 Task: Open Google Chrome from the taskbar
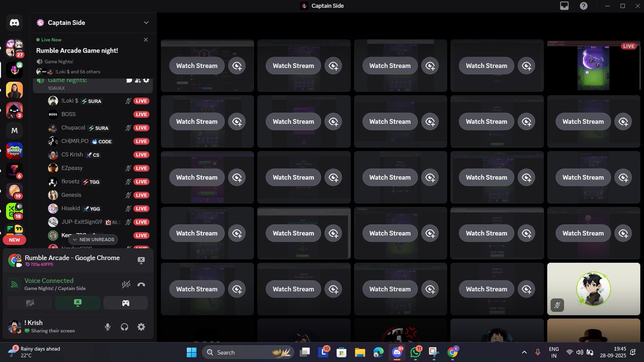(x=453, y=352)
